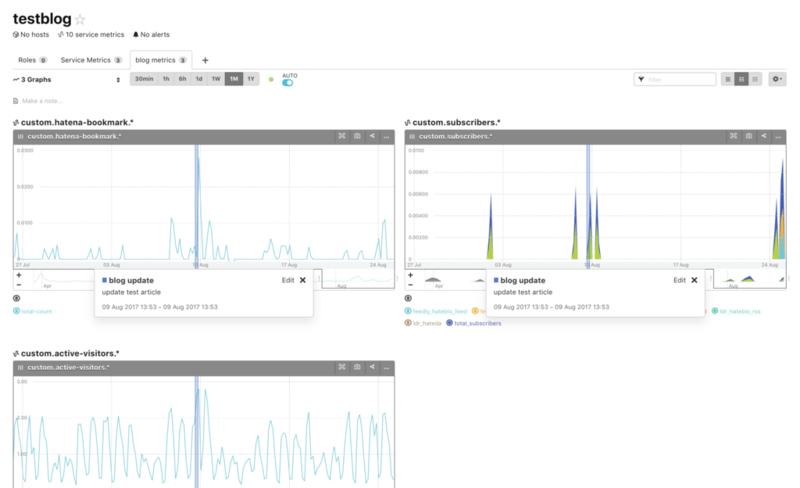
Task: Open the Roles tab
Action: tap(32, 60)
